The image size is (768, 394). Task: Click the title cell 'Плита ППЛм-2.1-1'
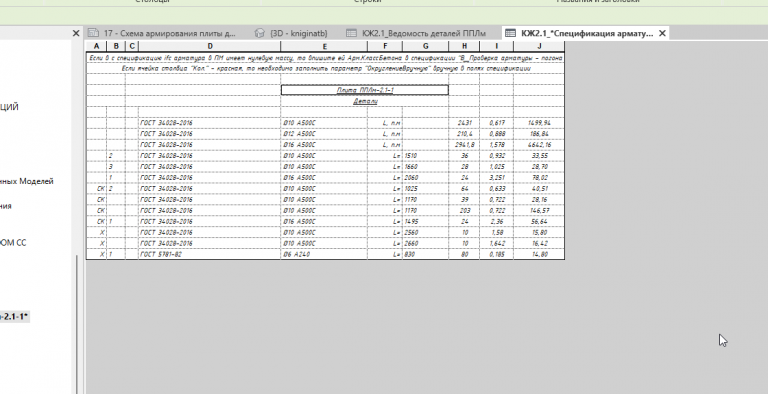365,90
